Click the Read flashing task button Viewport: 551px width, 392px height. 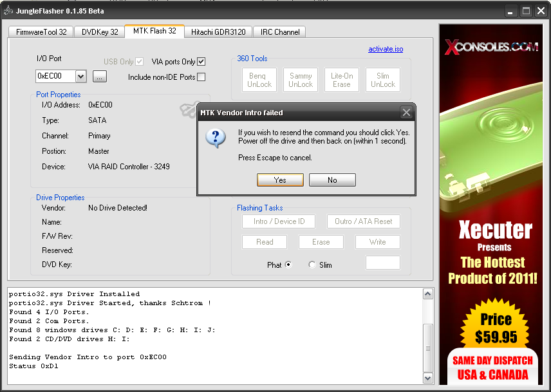(x=265, y=241)
